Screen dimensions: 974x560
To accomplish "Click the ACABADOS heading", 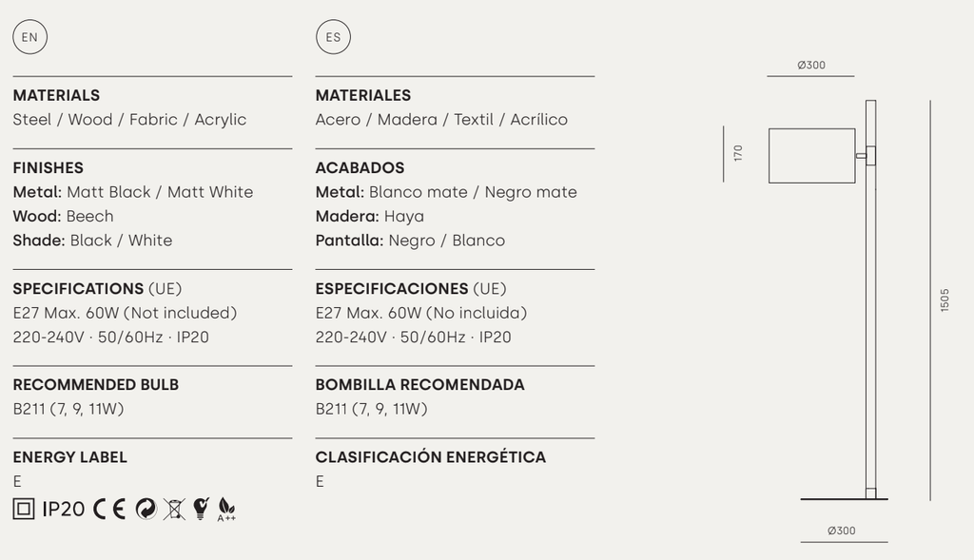I will (x=360, y=167).
